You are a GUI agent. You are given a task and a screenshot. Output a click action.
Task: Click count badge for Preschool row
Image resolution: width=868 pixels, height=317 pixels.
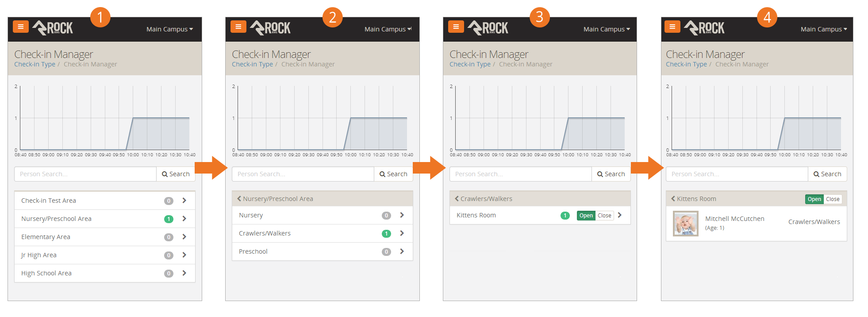(x=386, y=252)
